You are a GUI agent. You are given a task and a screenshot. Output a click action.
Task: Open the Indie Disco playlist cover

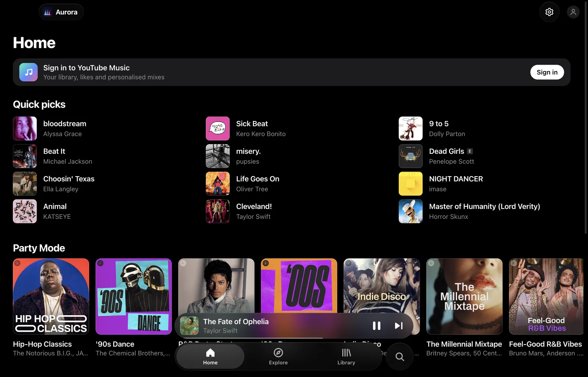coord(381,285)
